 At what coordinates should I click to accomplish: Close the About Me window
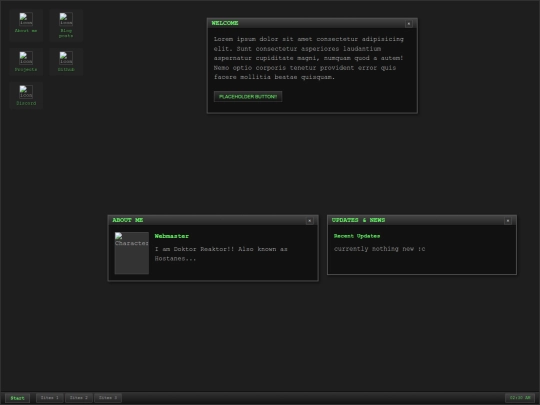[310, 220]
